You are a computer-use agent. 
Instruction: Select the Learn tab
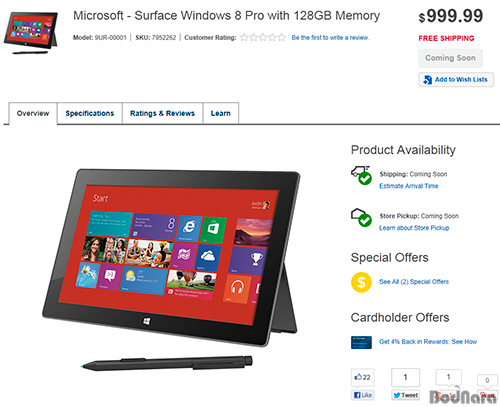(x=221, y=113)
